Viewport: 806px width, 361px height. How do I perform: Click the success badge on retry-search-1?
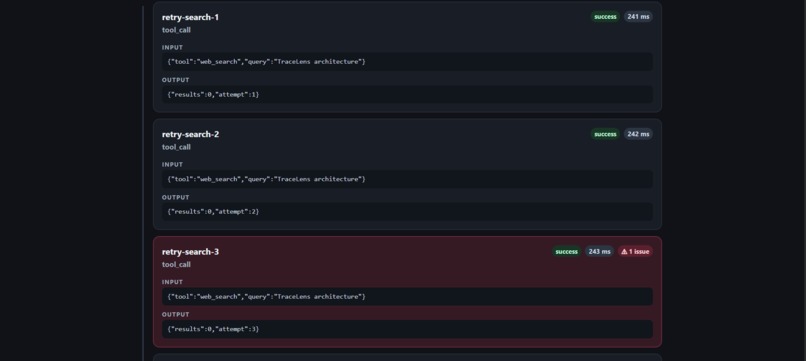tap(605, 17)
